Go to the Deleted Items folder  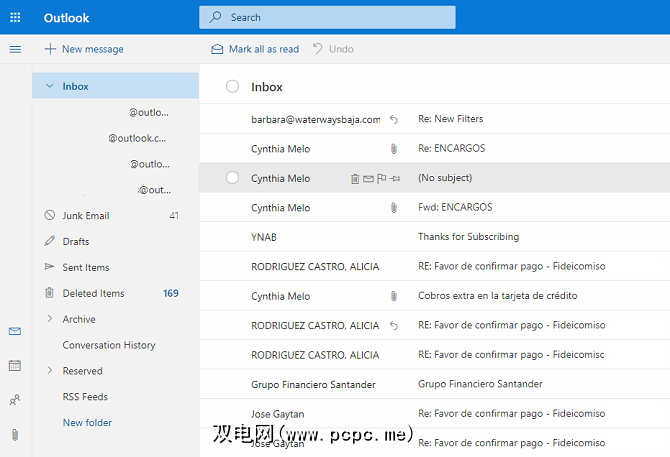[93, 294]
